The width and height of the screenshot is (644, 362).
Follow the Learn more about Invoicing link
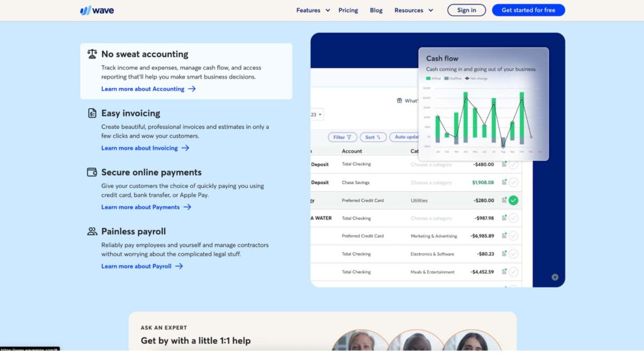pyautogui.click(x=145, y=148)
